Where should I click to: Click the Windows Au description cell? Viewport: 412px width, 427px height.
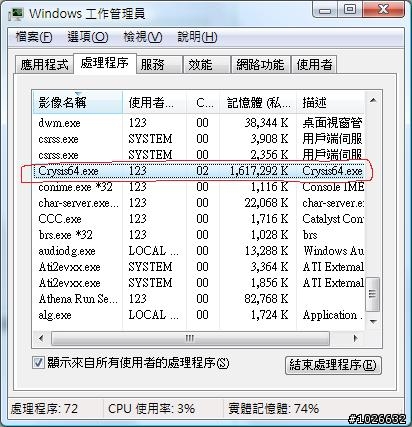333,251
